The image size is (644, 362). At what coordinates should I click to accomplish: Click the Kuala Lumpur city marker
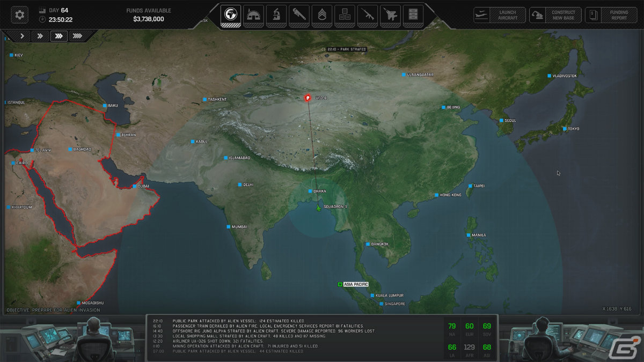pyautogui.click(x=372, y=295)
